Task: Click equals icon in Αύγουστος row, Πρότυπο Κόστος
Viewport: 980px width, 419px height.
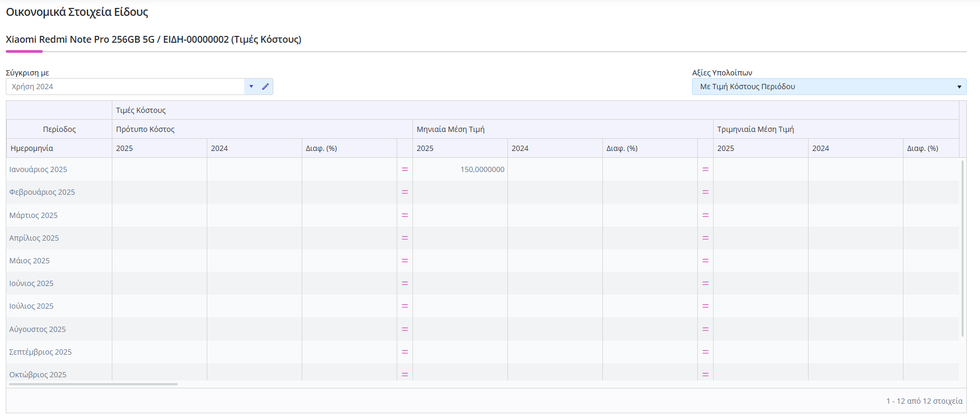Action: pos(405,329)
